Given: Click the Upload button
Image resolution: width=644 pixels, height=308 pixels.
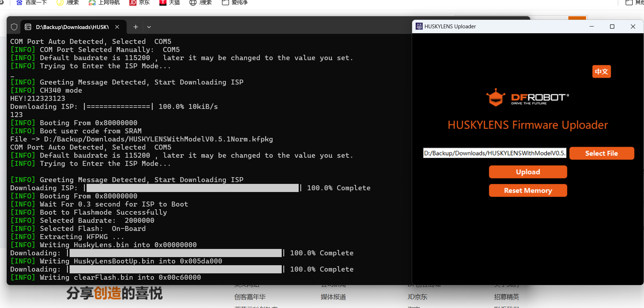Looking at the screenshot, I should [528, 172].
